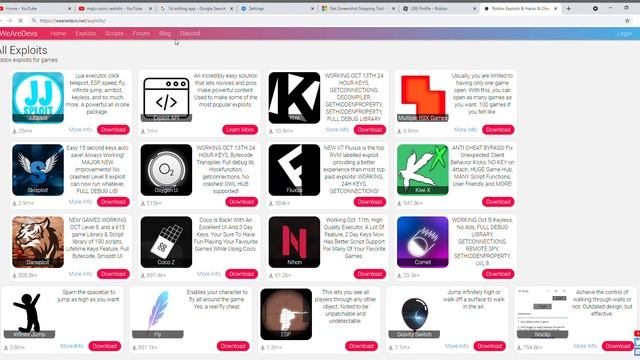Select the Comet purple icon
Image resolution: width=640 pixels, height=360 pixels.
[422, 242]
